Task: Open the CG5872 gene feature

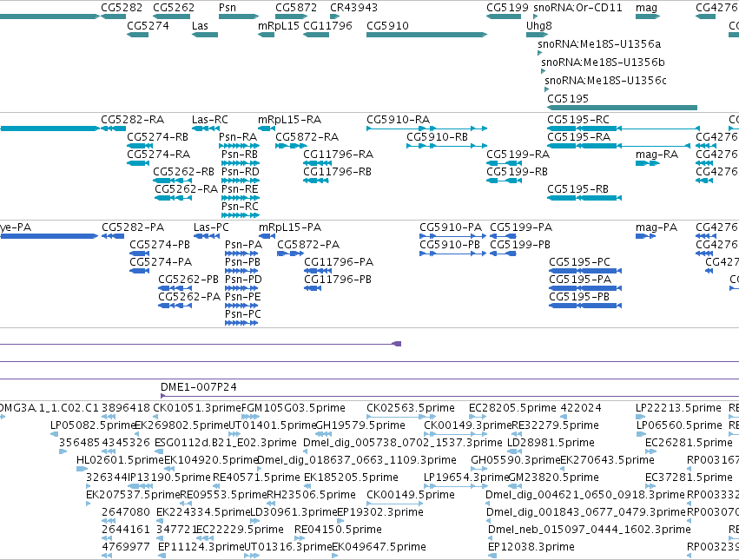Action: click(x=291, y=16)
